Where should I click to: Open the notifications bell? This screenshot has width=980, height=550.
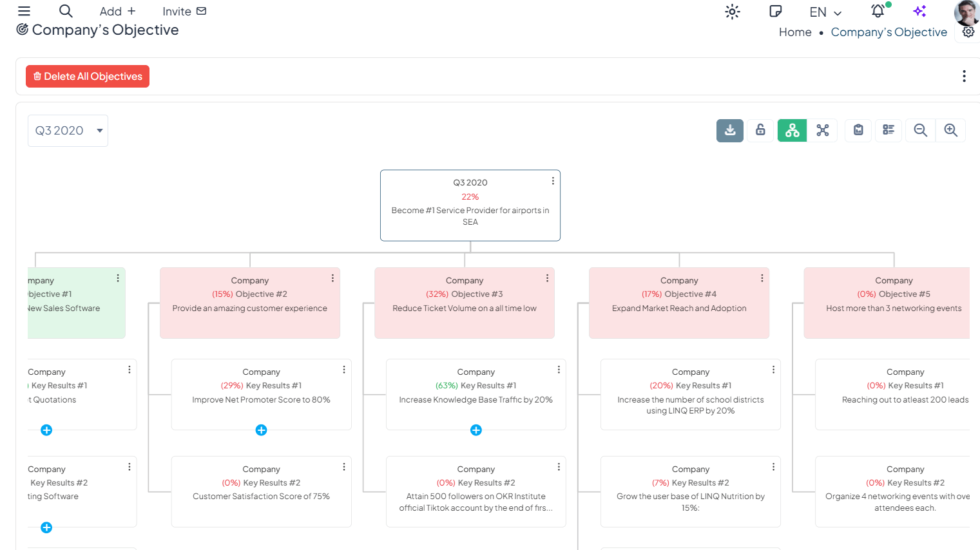878,12
